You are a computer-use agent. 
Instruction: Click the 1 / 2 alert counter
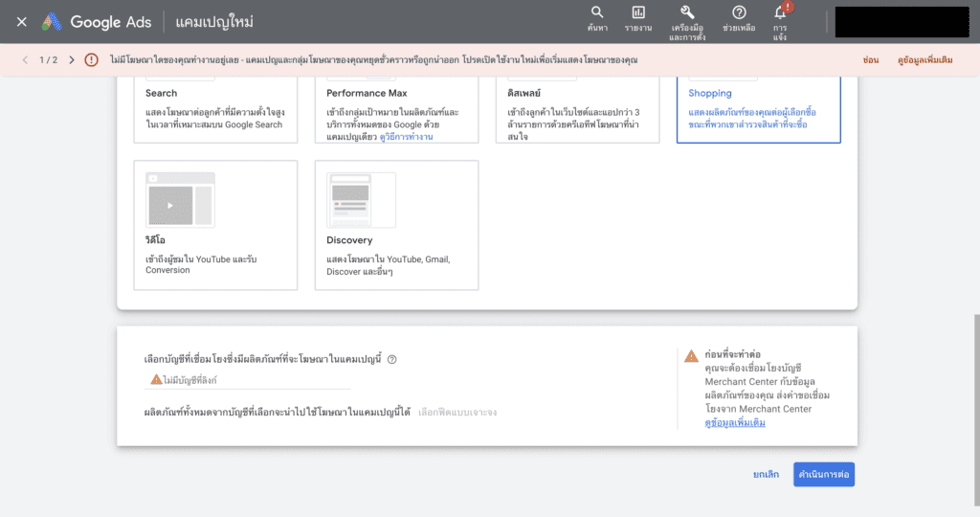click(x=48, y=60)
